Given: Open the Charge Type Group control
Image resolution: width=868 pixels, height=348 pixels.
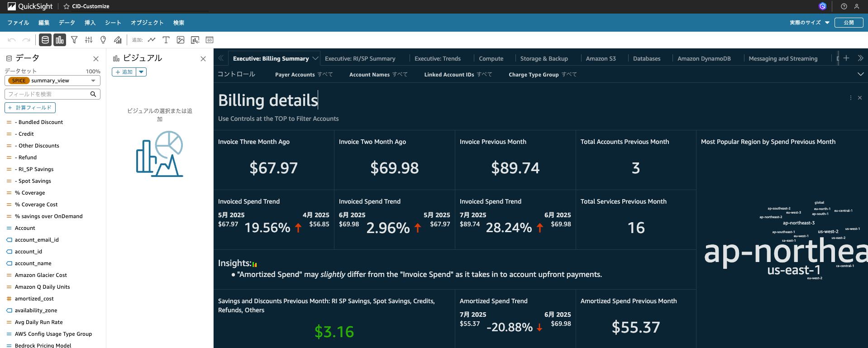Looking at the screenshot, I should 543,75.
